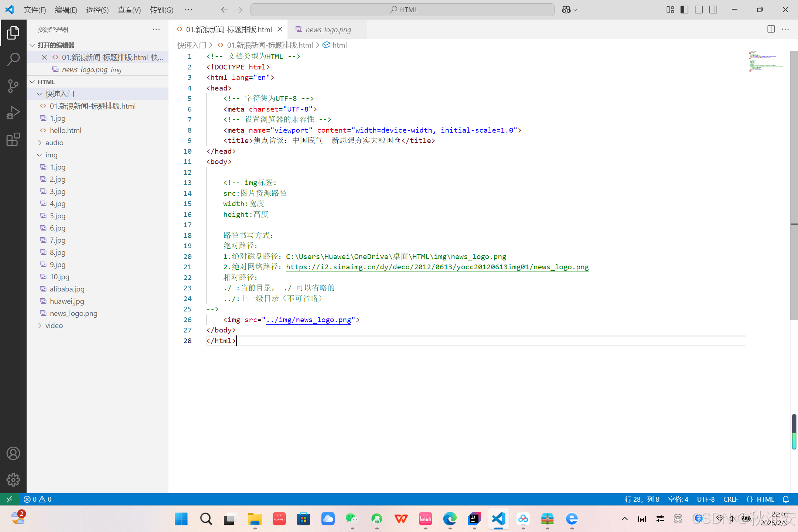Change encoding via UTF-8 status item
Image resolution: width=798 pixels, height=532 pixels.
(706, 499)
